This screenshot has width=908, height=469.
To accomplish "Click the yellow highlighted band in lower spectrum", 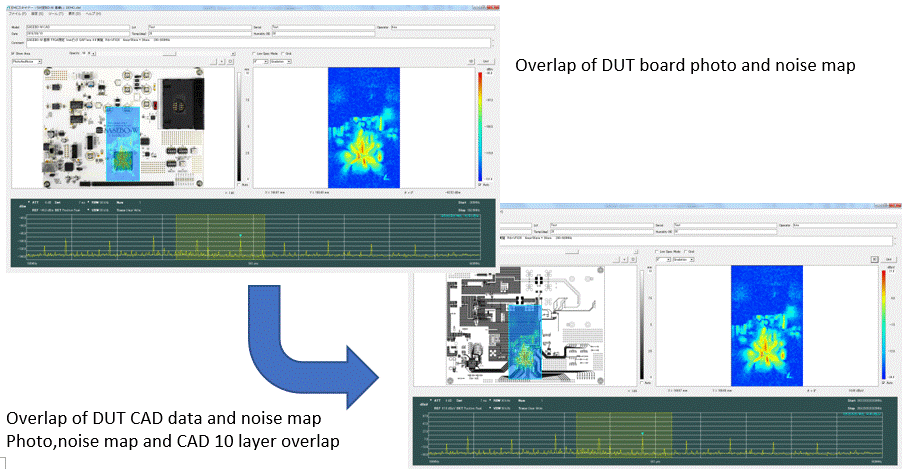I will click(x=624, y=433).
